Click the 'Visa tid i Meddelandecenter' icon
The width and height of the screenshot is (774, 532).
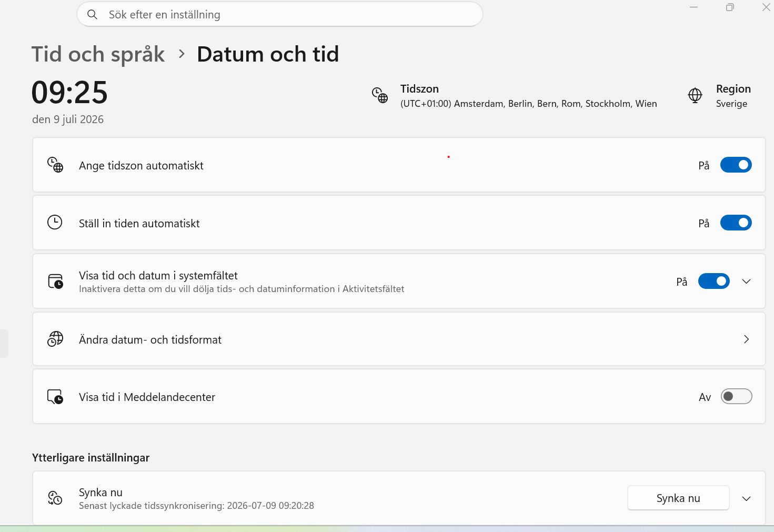(x=55, y=396)
